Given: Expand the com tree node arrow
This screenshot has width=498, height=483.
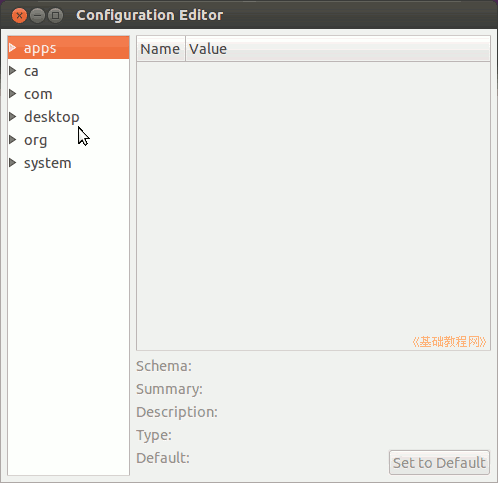Looking at the screenshot, I should [x=13, y=94].
